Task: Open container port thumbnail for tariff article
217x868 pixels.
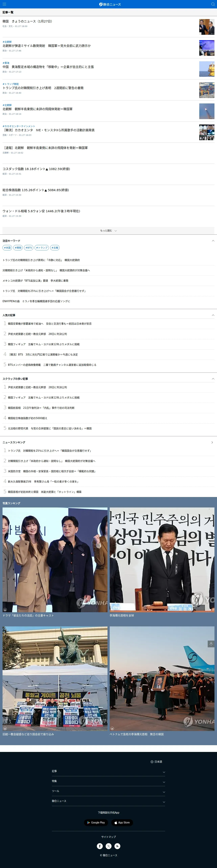Action: tap(207, 90)
